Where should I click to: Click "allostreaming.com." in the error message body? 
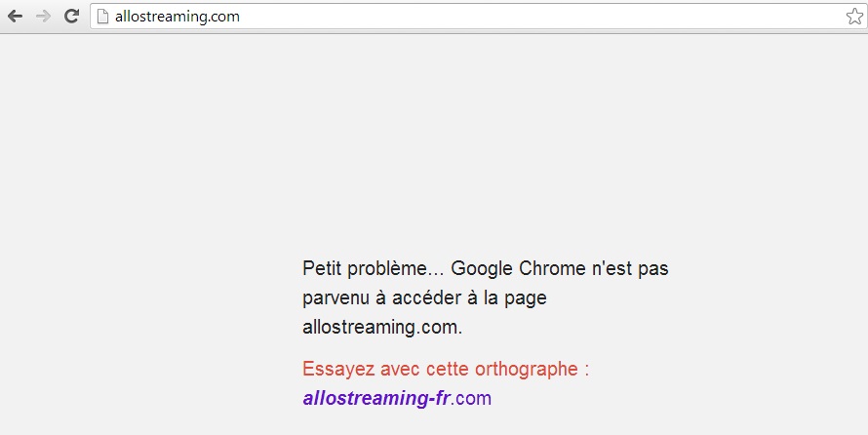point(382,328)
